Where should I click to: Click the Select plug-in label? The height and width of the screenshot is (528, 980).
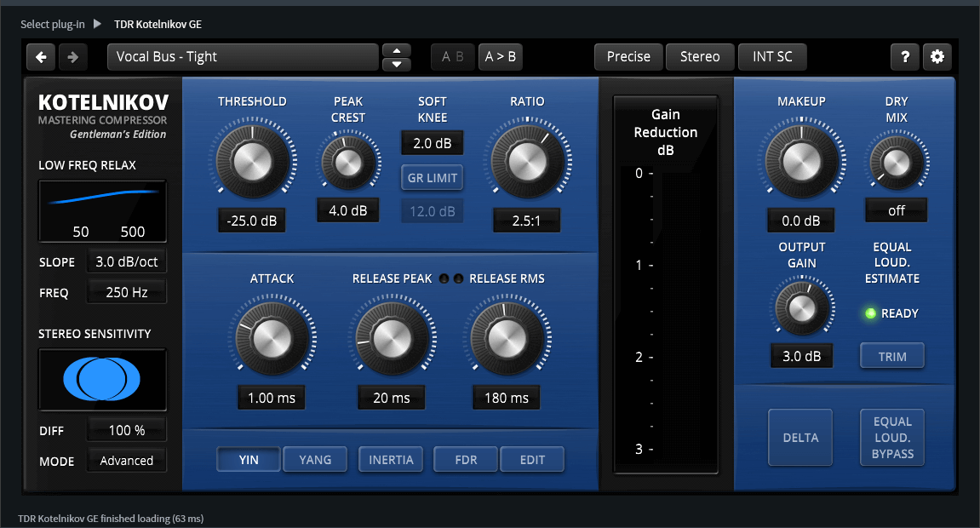coord(53,25)
